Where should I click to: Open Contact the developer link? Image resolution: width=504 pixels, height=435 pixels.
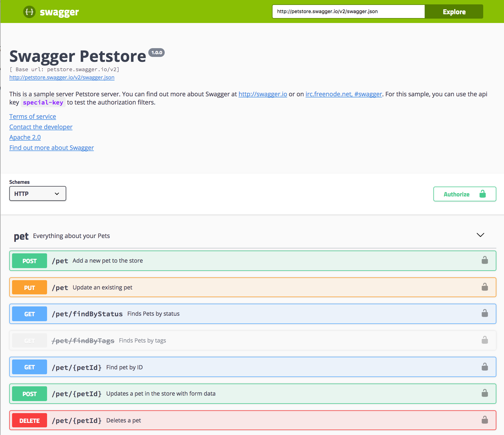point(41,127)
